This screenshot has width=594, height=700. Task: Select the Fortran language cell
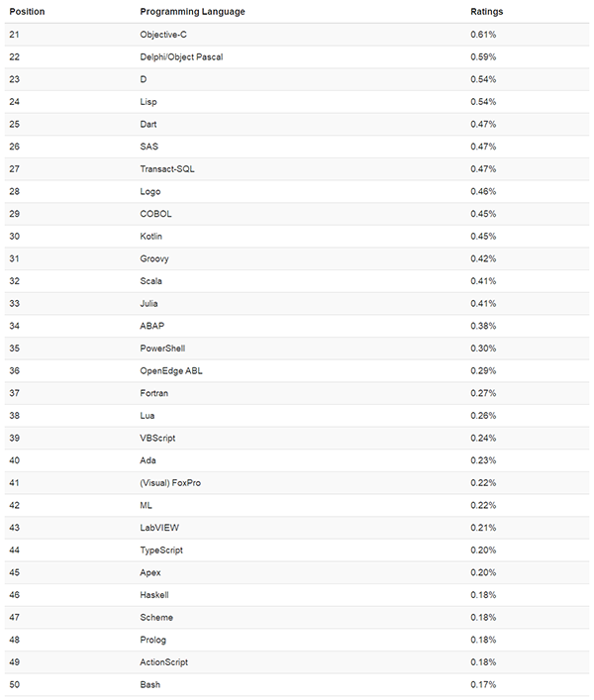(154, 393)
